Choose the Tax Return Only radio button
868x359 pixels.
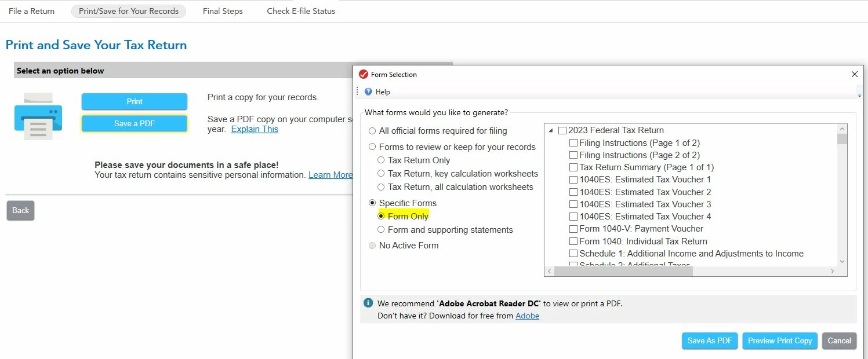[381, 160]
